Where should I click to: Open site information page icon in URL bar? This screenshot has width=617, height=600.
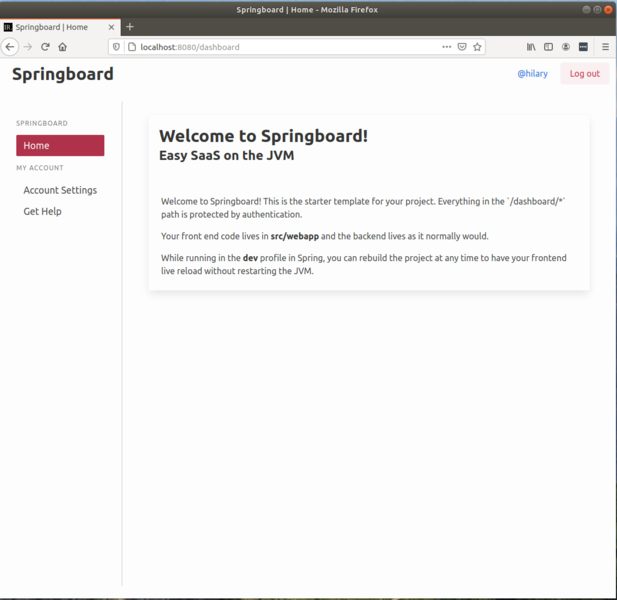tap(132, 47)
